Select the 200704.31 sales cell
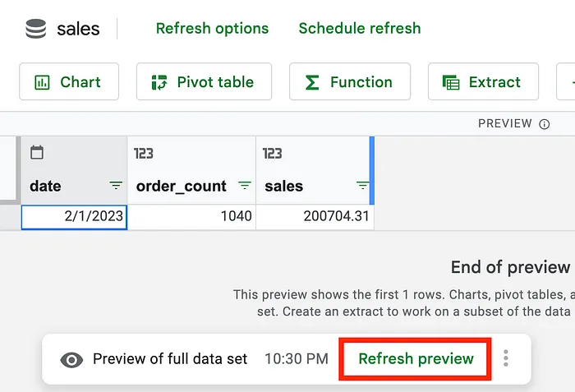The height and width of the screenshot is (392, 575). 315,217
